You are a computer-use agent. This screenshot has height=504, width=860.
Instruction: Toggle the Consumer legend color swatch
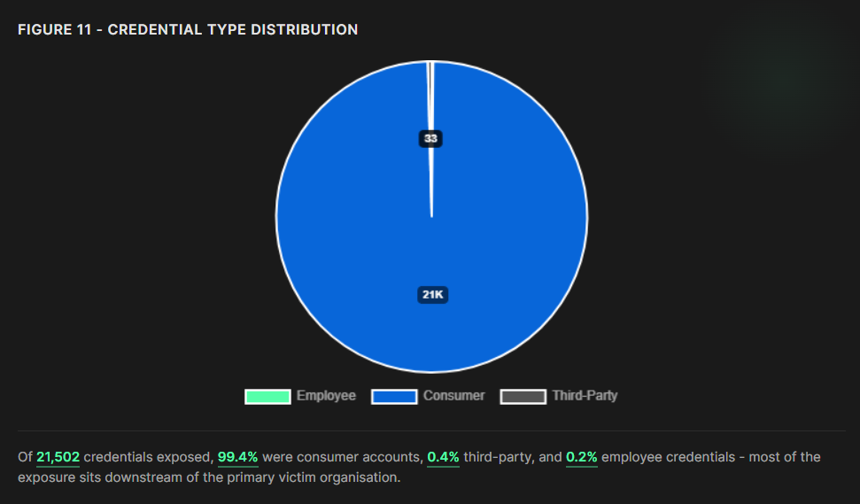pyautogui.click(x=394, y=397)
